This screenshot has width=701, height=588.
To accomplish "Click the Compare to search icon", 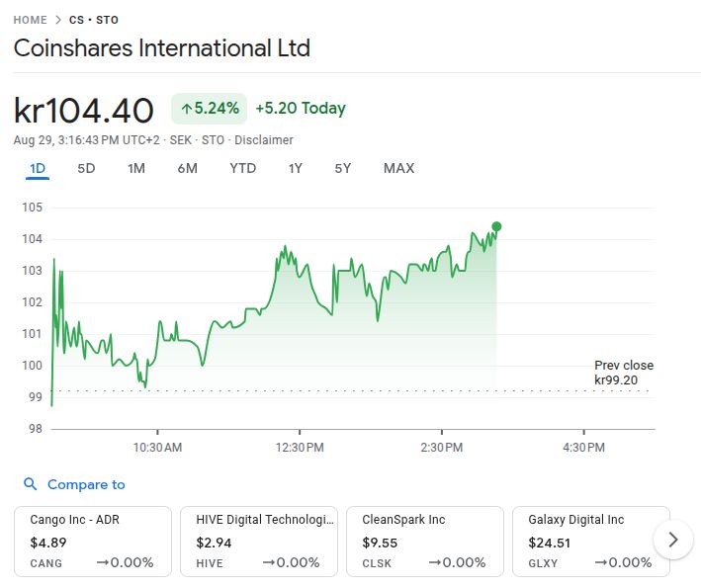I will point(30,484).
